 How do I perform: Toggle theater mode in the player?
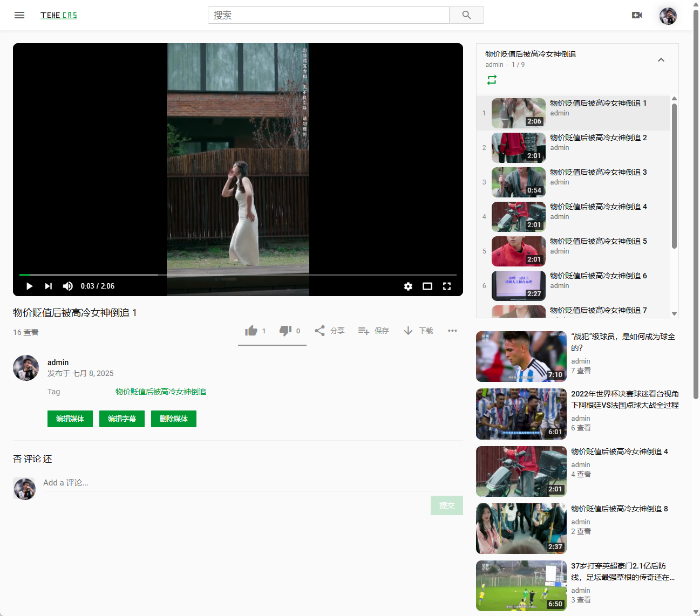(x=427, y=286)
